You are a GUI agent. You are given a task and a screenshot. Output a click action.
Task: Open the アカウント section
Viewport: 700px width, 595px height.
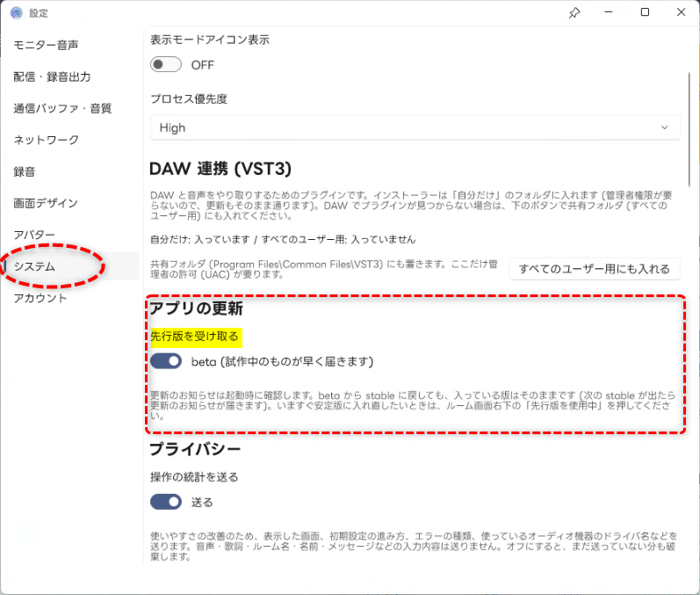[40, 299]
